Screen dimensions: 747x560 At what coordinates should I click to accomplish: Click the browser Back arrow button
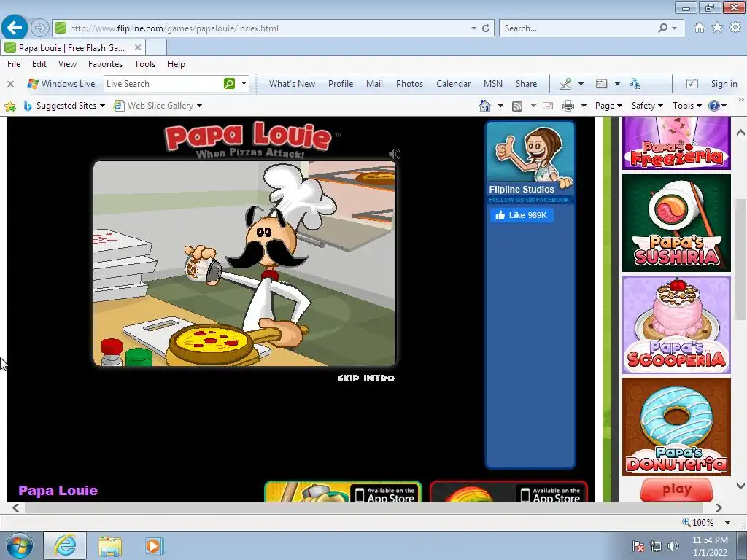click(x=15, y=28)
